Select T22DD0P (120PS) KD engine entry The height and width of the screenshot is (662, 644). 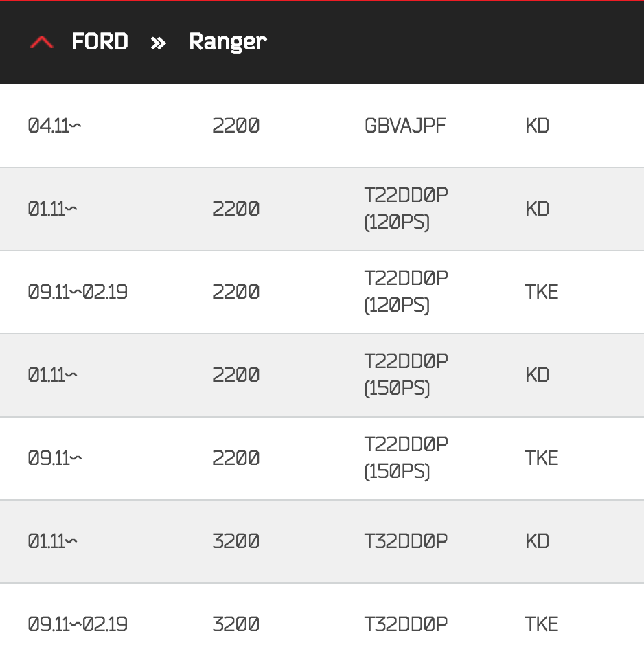(x=406, y=209)
